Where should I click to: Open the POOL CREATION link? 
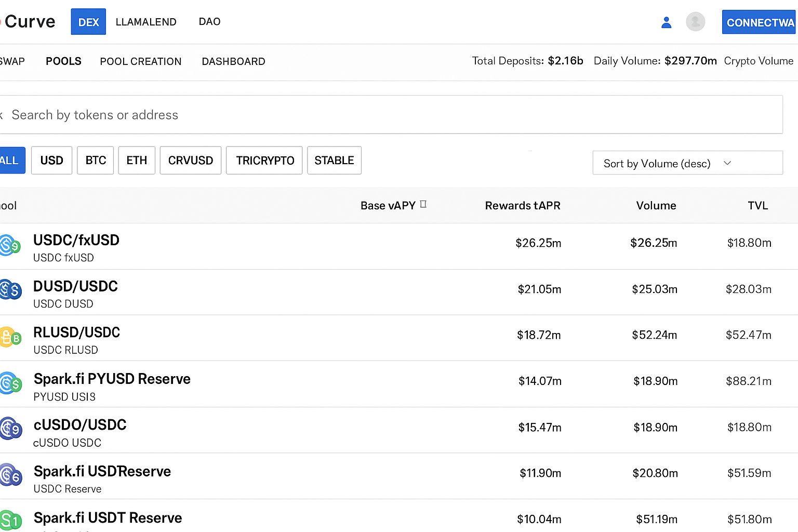141,61
